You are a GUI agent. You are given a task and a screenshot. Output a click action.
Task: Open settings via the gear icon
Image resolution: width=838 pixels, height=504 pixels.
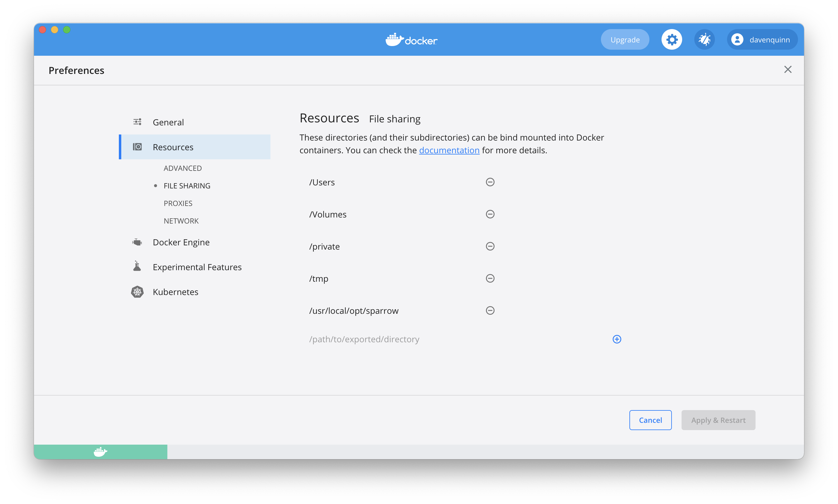tap(672, 40)
